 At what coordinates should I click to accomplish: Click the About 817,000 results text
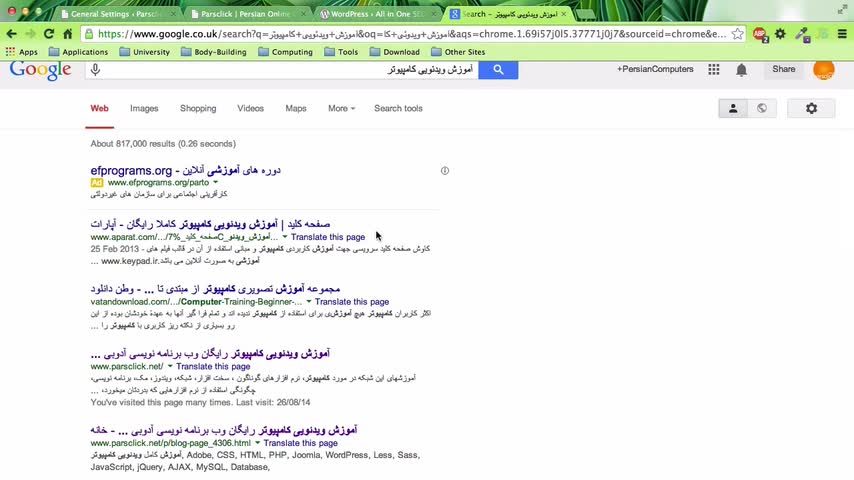point(163,144)
